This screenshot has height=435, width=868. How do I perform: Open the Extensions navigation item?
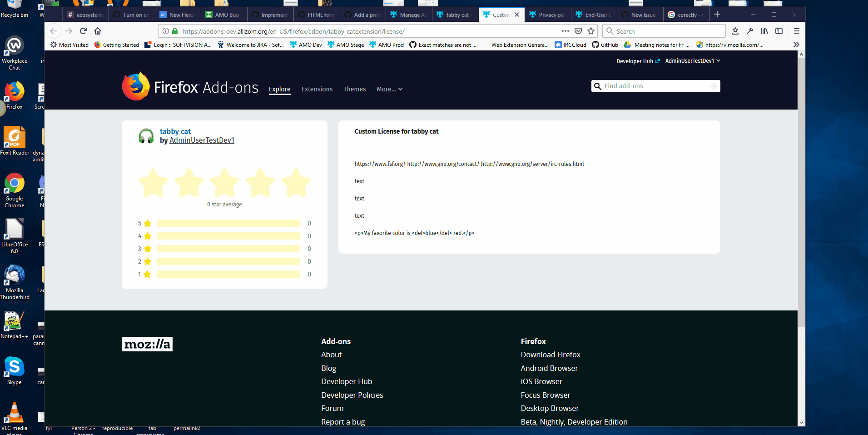[317, 89]
